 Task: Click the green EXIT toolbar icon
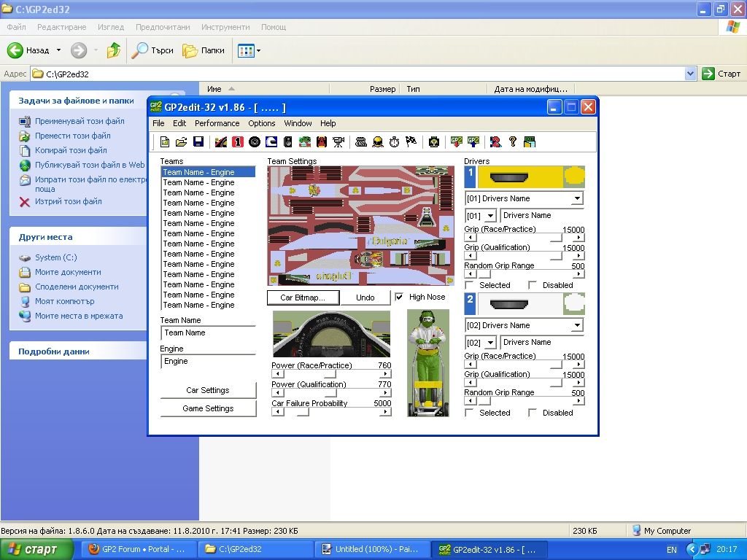[530, 141]
